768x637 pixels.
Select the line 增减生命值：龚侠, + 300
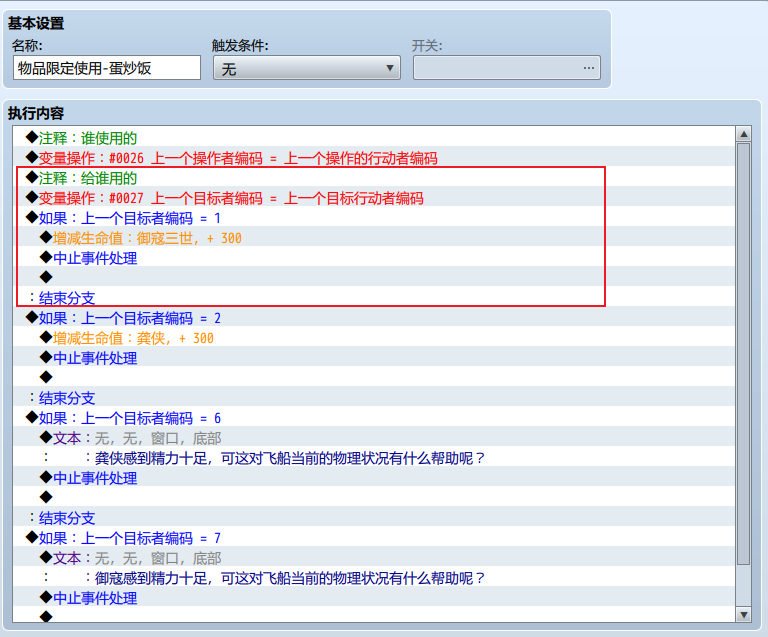pos(374,337)
